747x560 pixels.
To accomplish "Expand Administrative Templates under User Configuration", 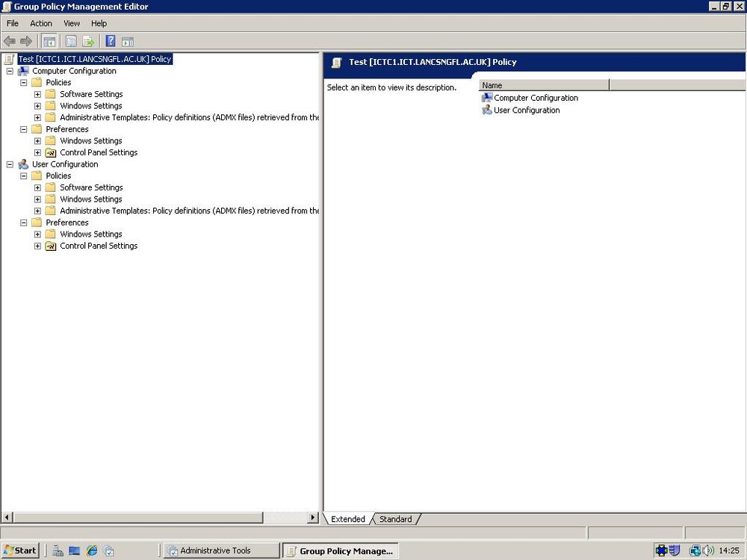I will pos(37,211).
